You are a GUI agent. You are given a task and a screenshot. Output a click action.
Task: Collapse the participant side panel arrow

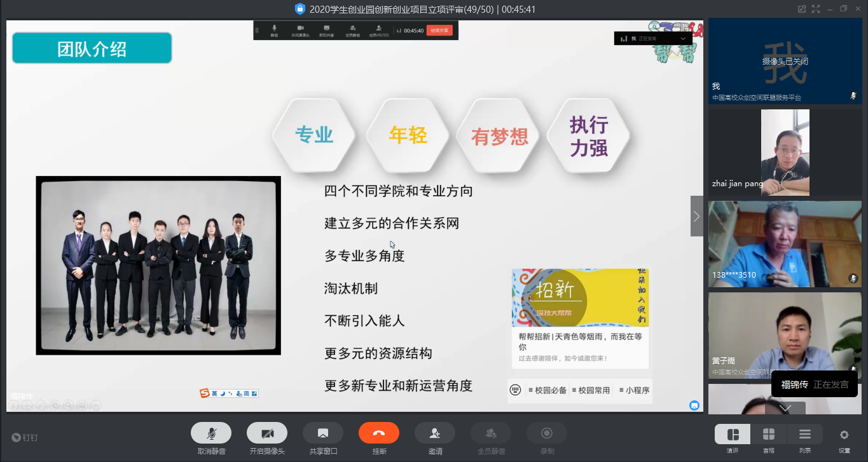(697, 216)
